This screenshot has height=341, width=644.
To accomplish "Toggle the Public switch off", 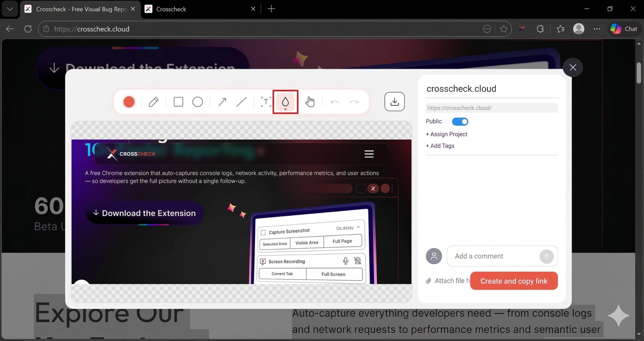I will [460, 122].
